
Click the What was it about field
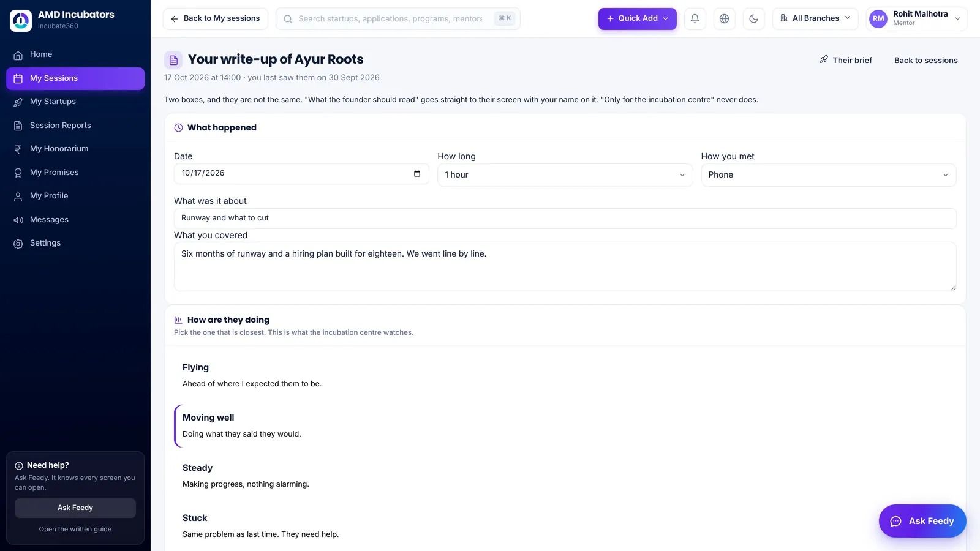coord(565,219)
